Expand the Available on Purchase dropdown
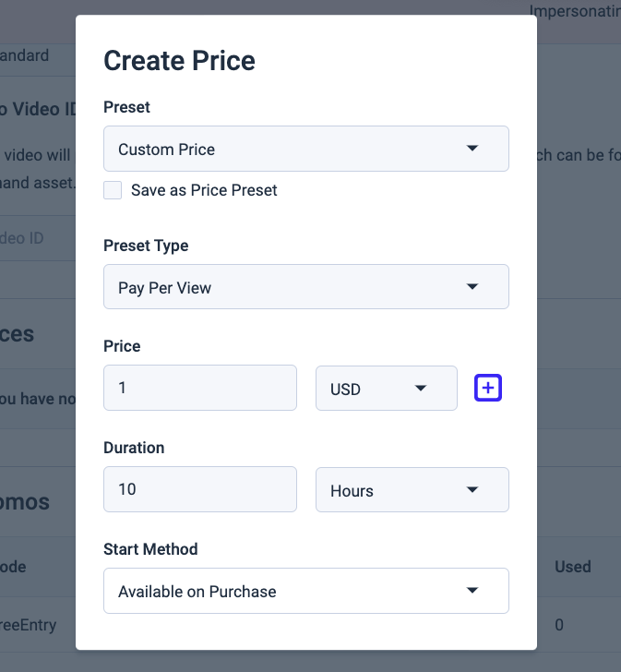Screen dimensions: 621x672 click(x=305, y=591)
